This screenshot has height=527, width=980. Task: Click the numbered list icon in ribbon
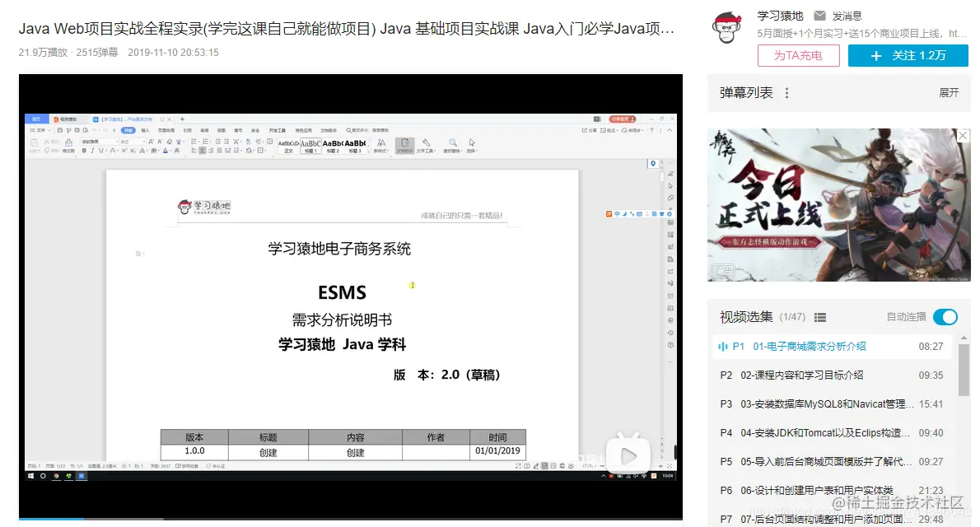click(x=206, y=142)
